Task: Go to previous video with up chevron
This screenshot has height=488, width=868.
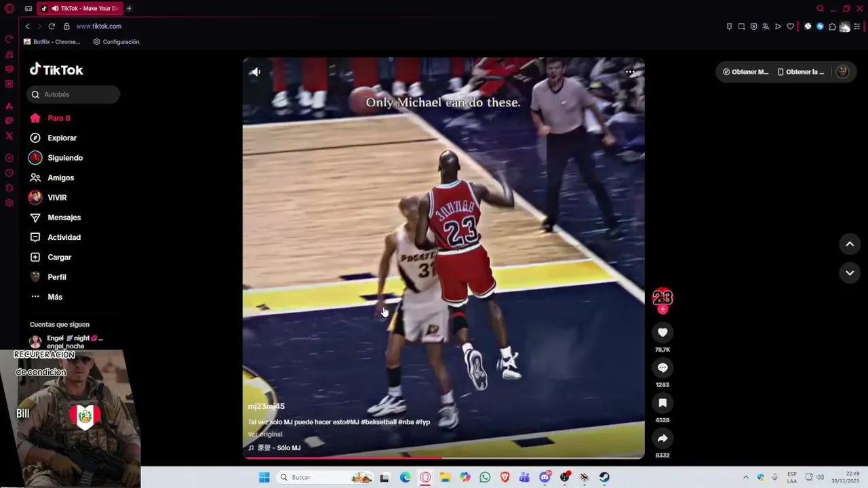Action: click(x=850, y=244)
